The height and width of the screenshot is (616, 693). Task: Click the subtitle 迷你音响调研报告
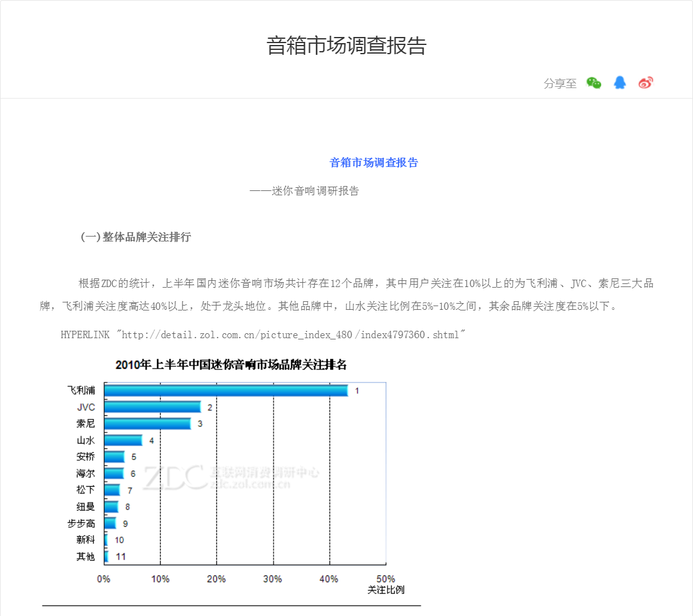tap(304, 191)
